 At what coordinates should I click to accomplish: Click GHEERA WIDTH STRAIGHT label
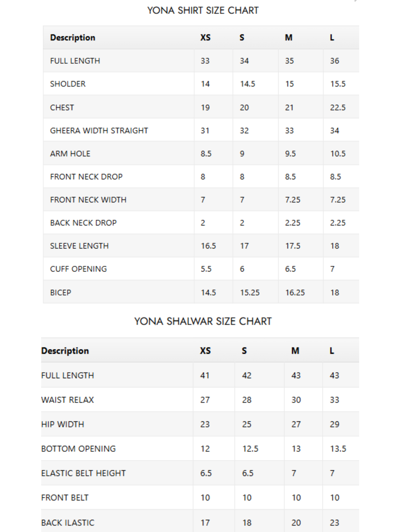(99, 131)
